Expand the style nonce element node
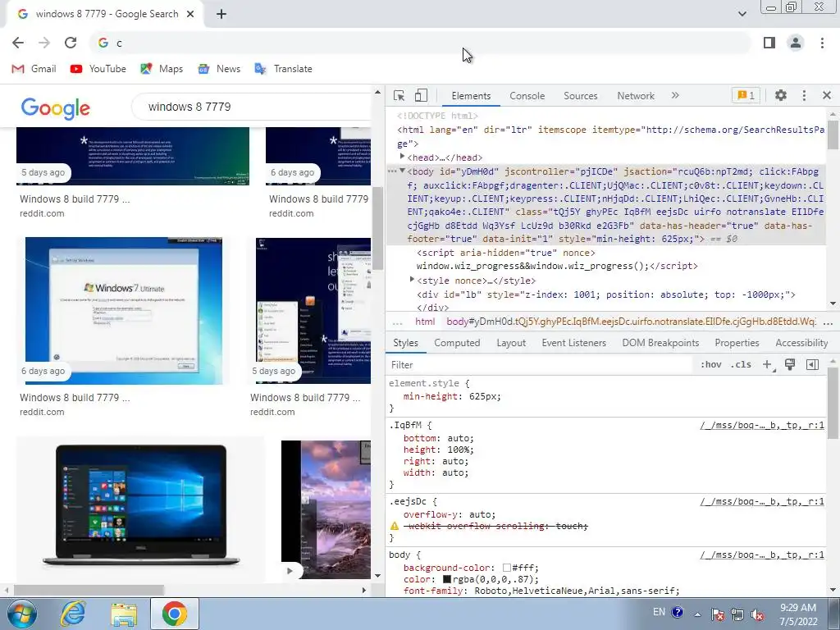Screen dimensions: 840x630 coord(412,280)
